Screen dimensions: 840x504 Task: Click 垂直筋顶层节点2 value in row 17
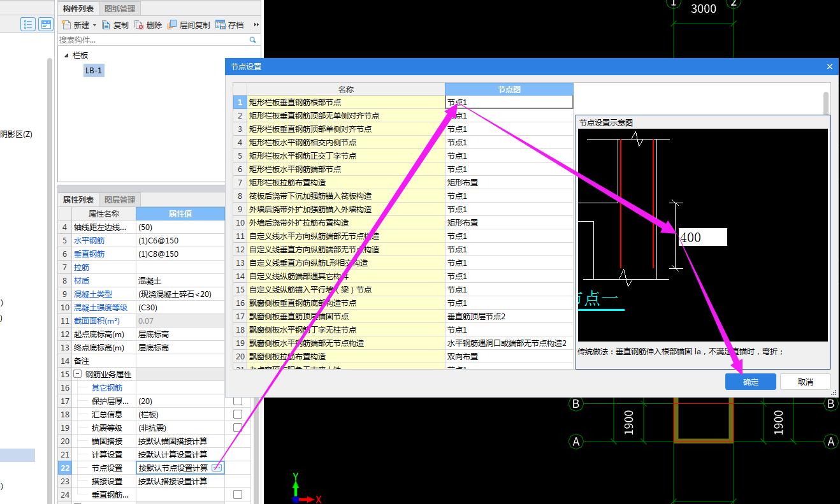click(509, 317)
